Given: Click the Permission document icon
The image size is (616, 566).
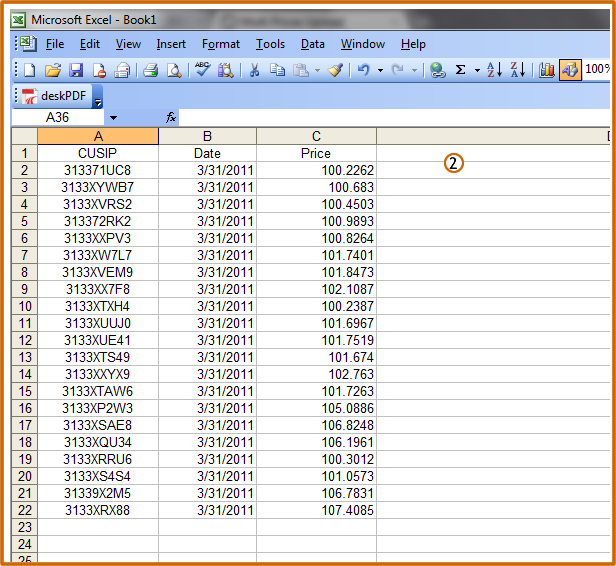Looking at the screenshot, I should click(x=99, y=70).
